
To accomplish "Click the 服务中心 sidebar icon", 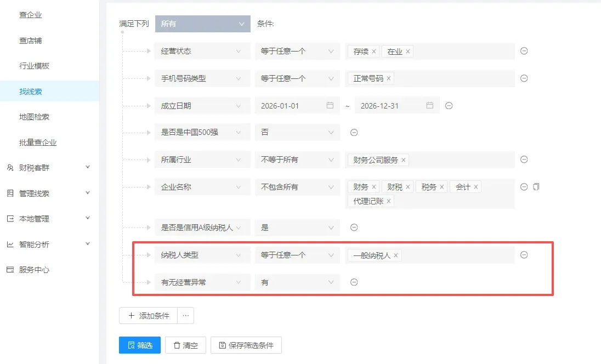I will [x=10, y=270].
